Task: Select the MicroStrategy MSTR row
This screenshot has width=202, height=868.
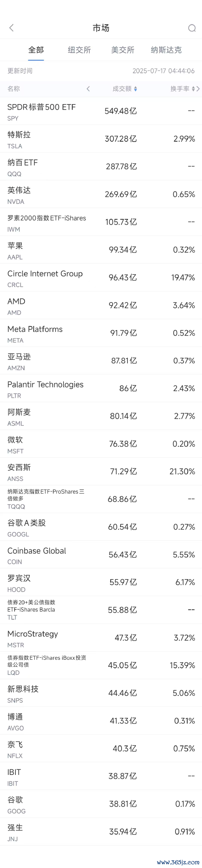Action: click(x=101, y=638)
